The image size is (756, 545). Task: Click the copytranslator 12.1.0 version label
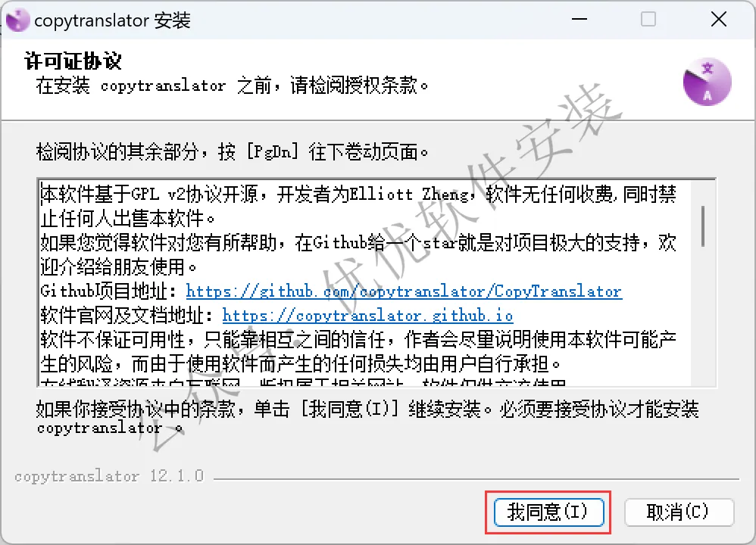109,476
